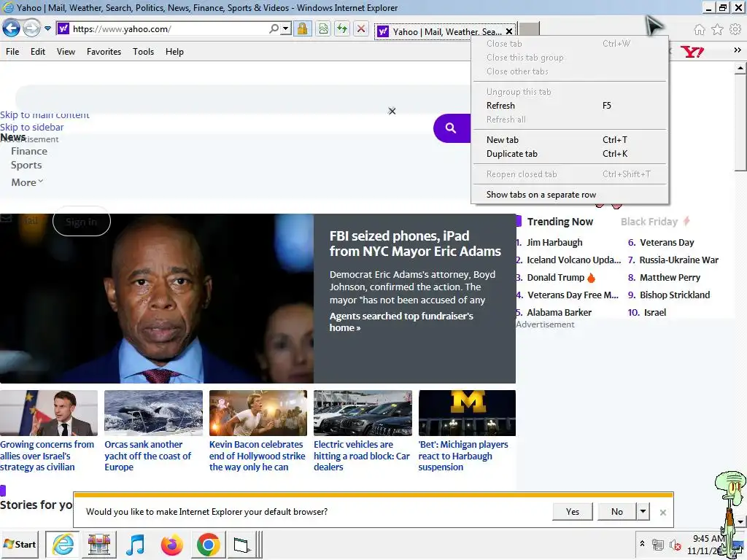
Task: Expand the toolbar overflow chevron
Action: pos(738,50)
